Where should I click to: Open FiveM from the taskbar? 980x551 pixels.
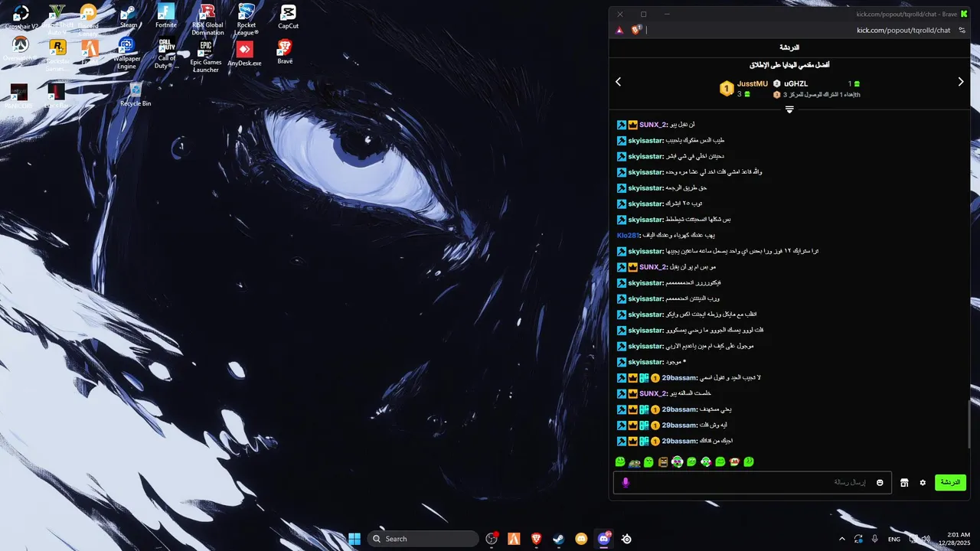point(514,539)
